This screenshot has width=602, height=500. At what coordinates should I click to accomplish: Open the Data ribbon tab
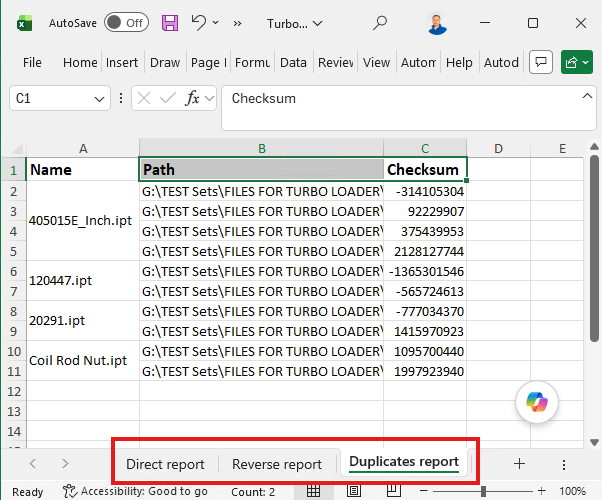(x=293, y=62)
